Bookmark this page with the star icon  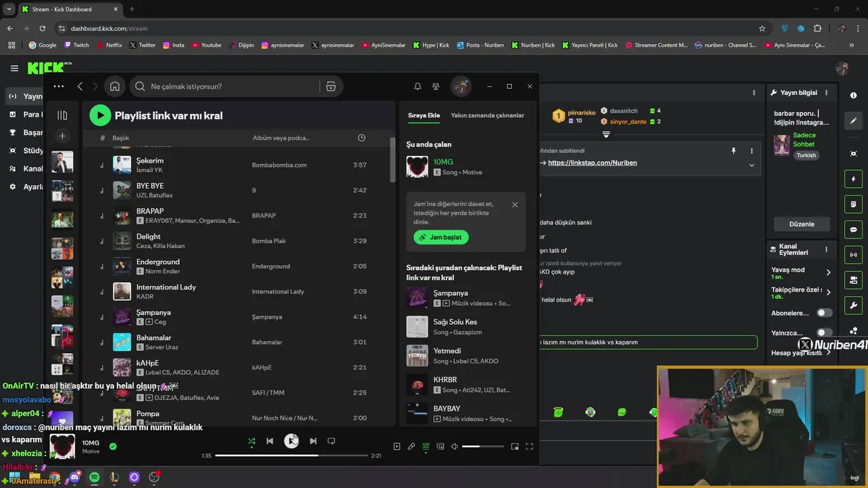pos(762,28)
